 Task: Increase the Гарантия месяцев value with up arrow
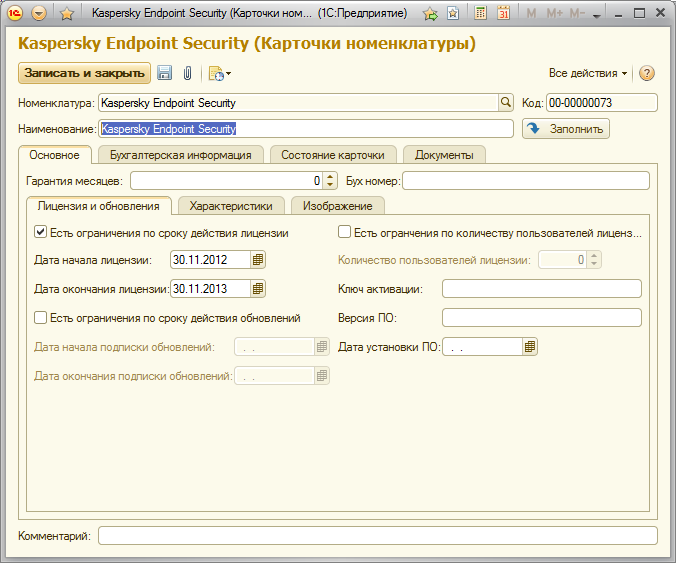[x=330, y=177]
